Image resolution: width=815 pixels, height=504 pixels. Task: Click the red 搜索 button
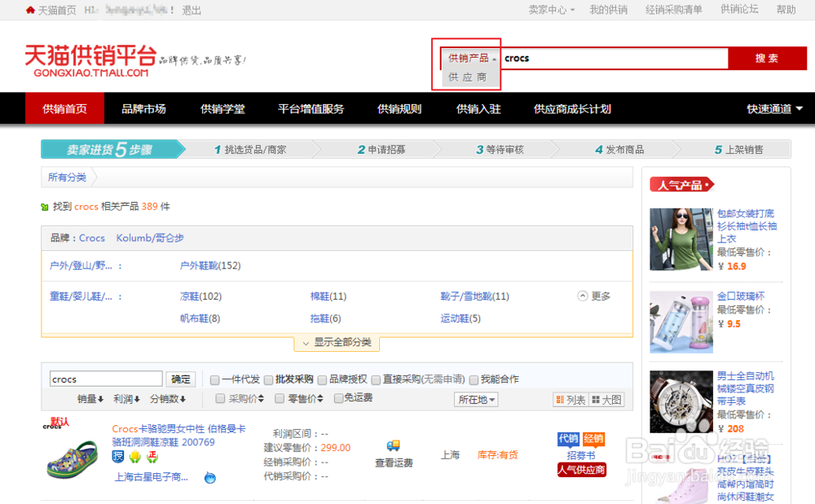(767, 58)
